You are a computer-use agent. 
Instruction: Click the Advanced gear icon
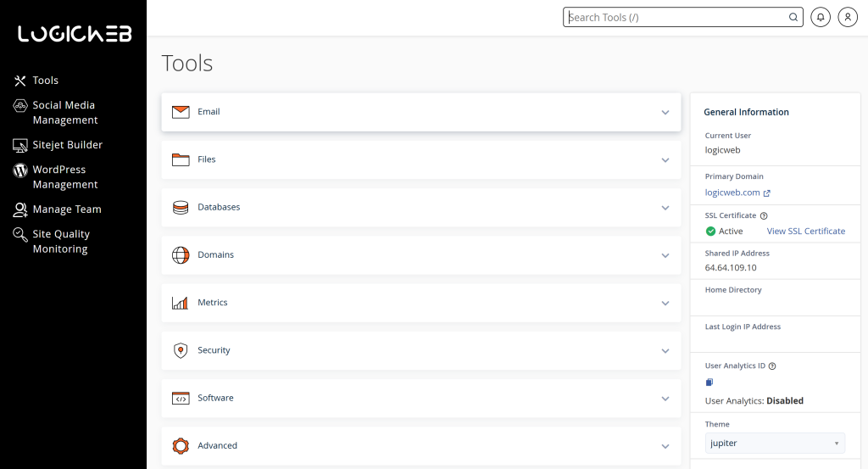pos(181,445)
